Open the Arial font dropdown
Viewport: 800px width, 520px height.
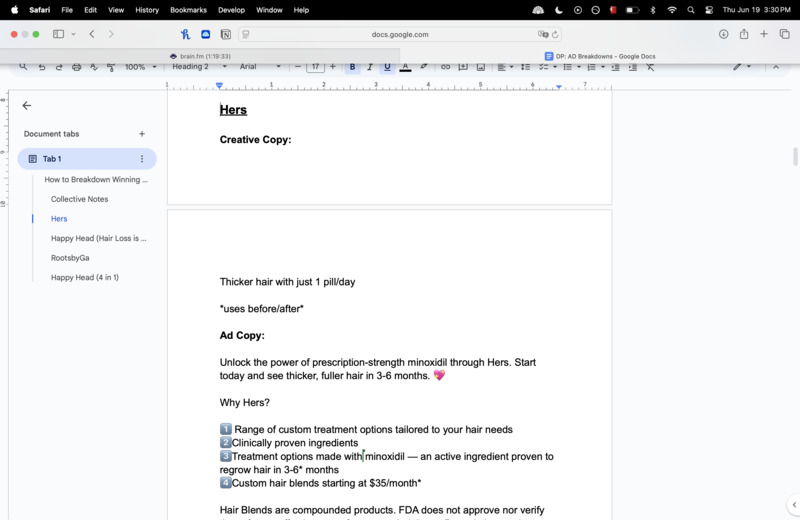pyautogui.click(x=260, y=67)
